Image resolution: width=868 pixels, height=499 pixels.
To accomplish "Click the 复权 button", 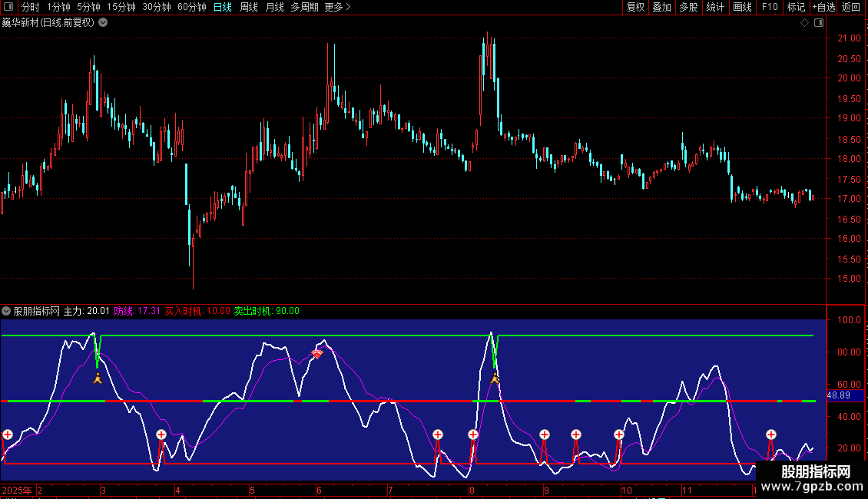I will coord(635,7).
